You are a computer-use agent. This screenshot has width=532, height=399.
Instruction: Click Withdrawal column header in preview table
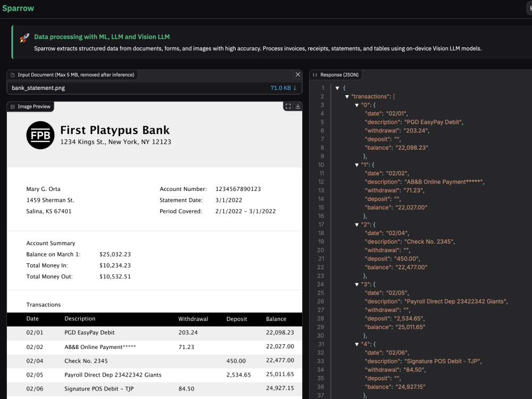pyautogui.click(x=193, y=319)
